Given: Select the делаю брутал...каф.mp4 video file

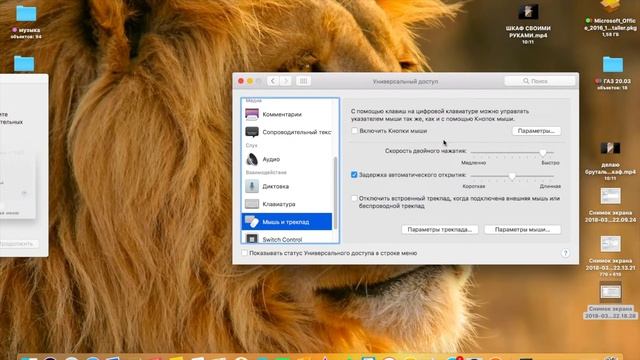Looking at the screenshot, I should click(610, 160).
